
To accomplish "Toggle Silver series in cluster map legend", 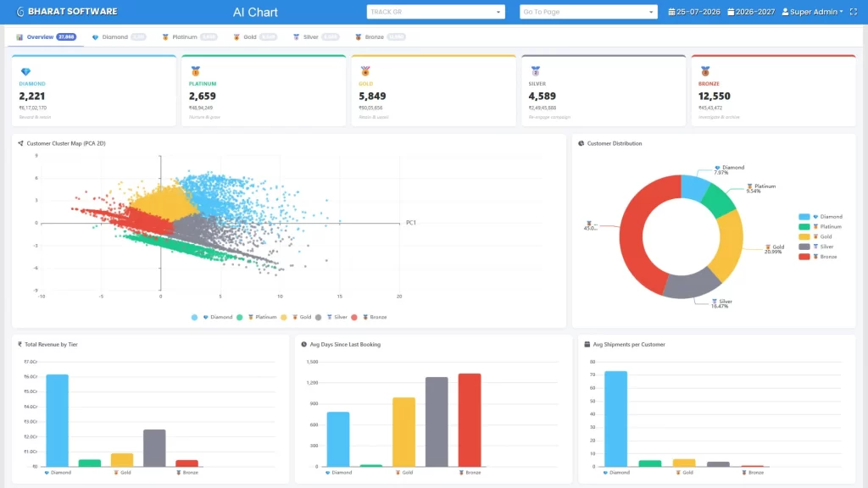I will [x=331, y=317].
